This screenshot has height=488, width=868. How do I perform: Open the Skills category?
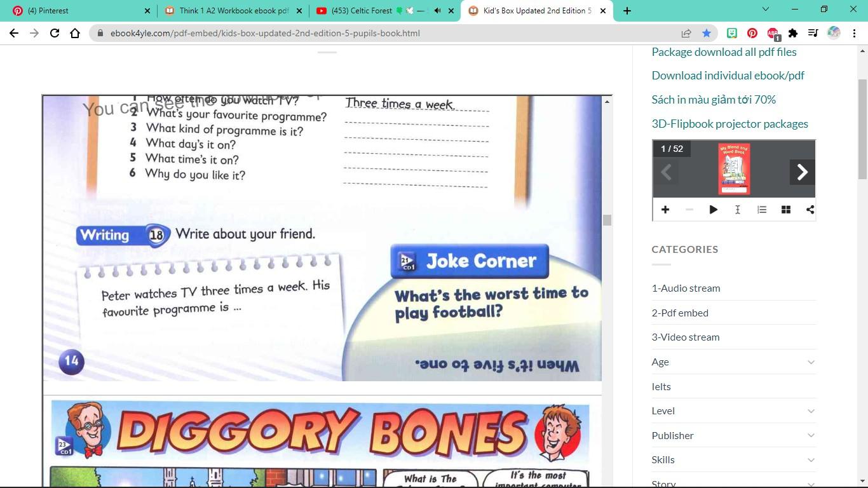coord(663,460)
